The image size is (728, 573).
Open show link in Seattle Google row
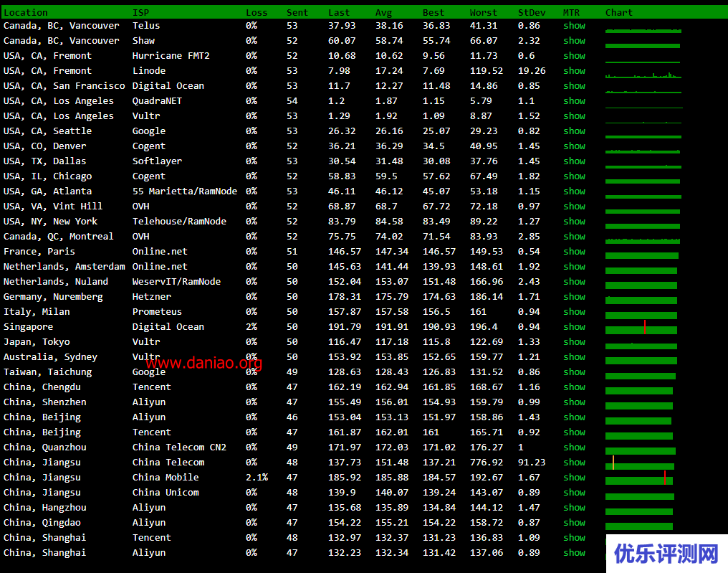click(575, 131)
